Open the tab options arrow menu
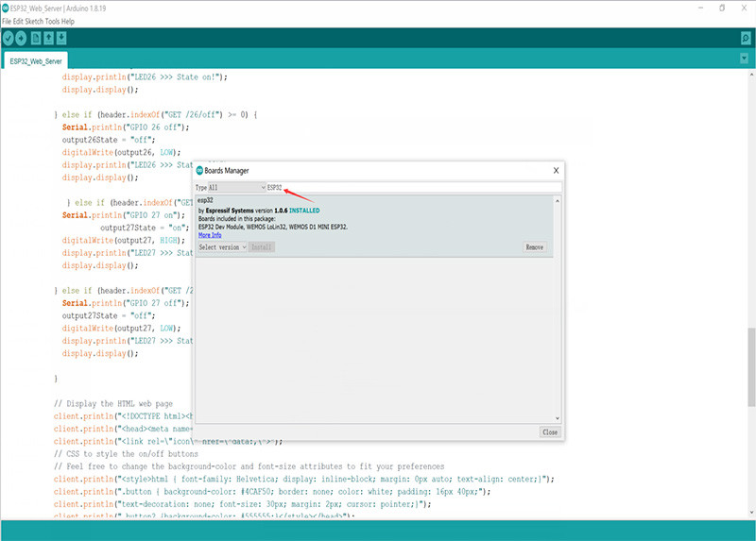Viewport: 756px width, 541px height. (745, 59)
